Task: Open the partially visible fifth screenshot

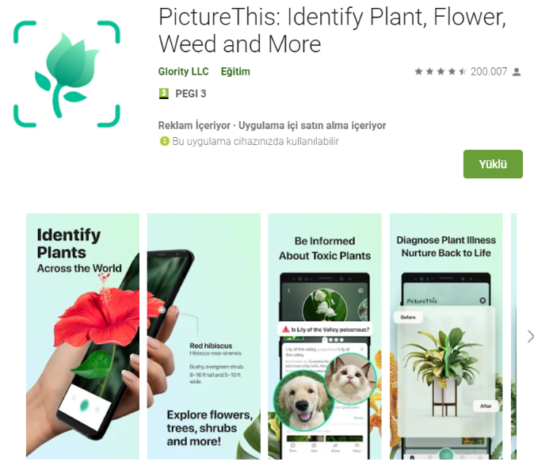Action: (x=514, y=336)
